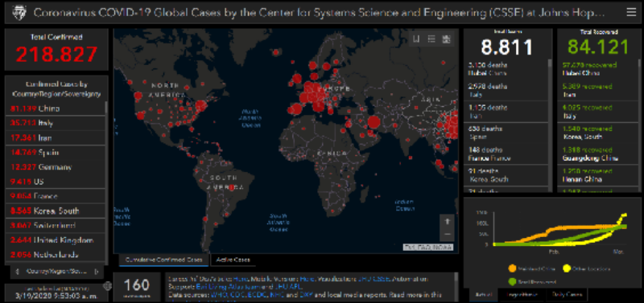Screen dimensions: 644x303
Task: Zoom in on the map with plus
Action: click(447, 221)
